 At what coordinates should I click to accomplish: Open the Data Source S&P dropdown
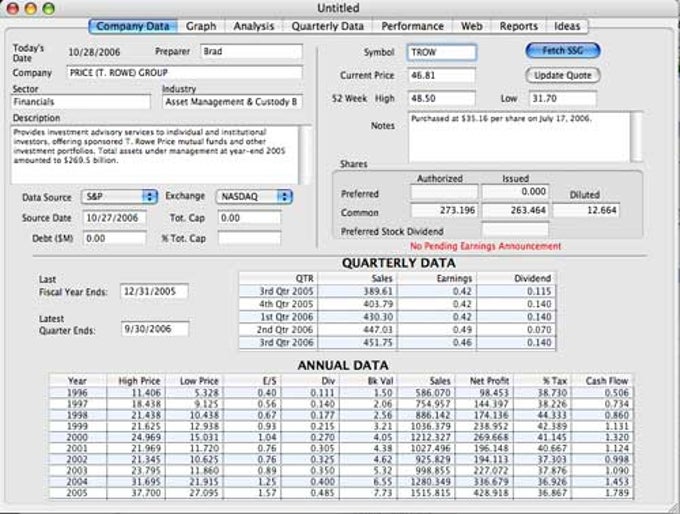pyautogui.click(x=119, y=196)
